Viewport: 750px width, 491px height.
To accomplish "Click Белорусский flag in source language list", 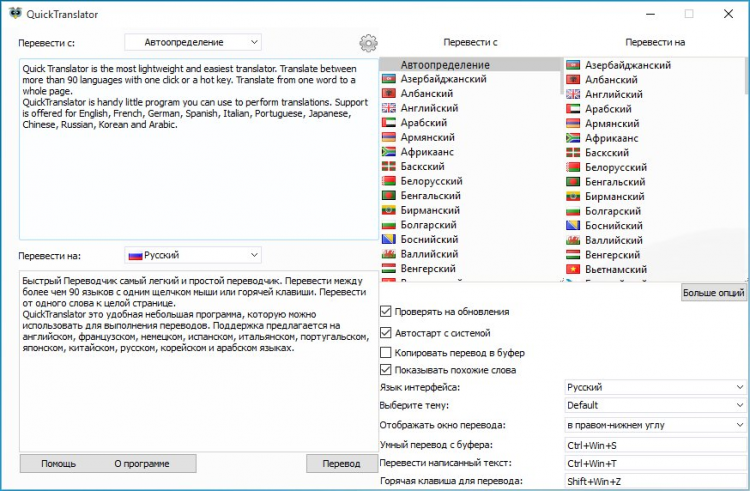I will click(x=388, y=181).
